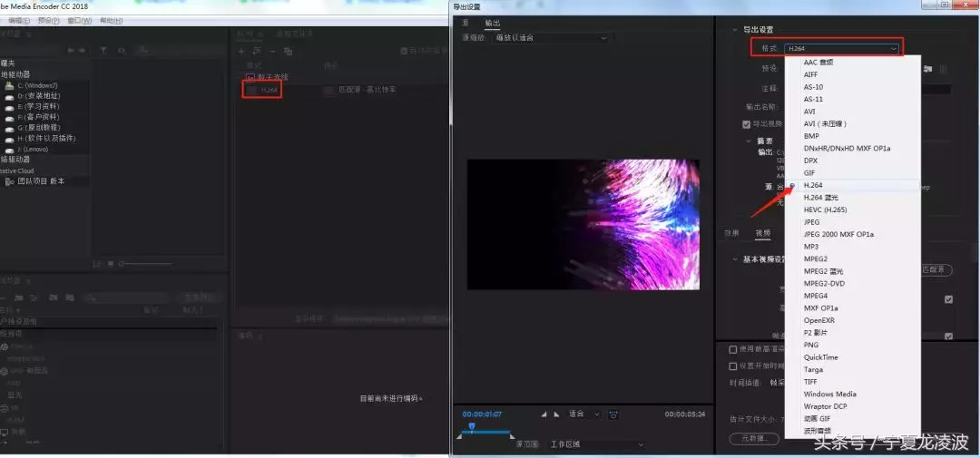Open the 源缩放 缩放以适合 dropdown

[x=550, y=38]
